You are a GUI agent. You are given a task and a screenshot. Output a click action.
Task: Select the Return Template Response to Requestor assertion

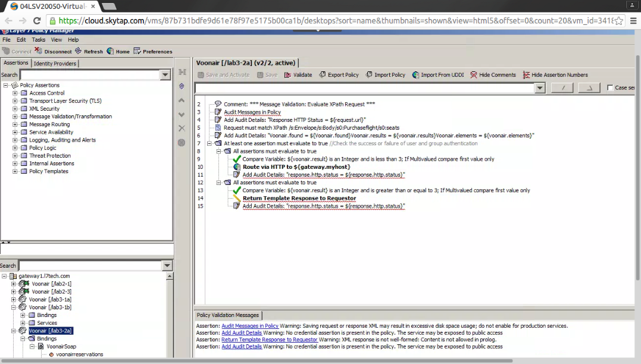299,198
